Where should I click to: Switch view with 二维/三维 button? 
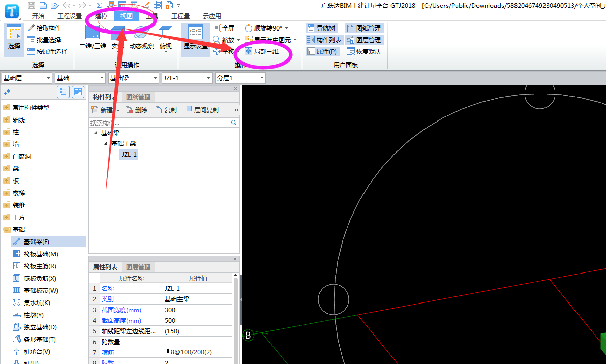93,38
